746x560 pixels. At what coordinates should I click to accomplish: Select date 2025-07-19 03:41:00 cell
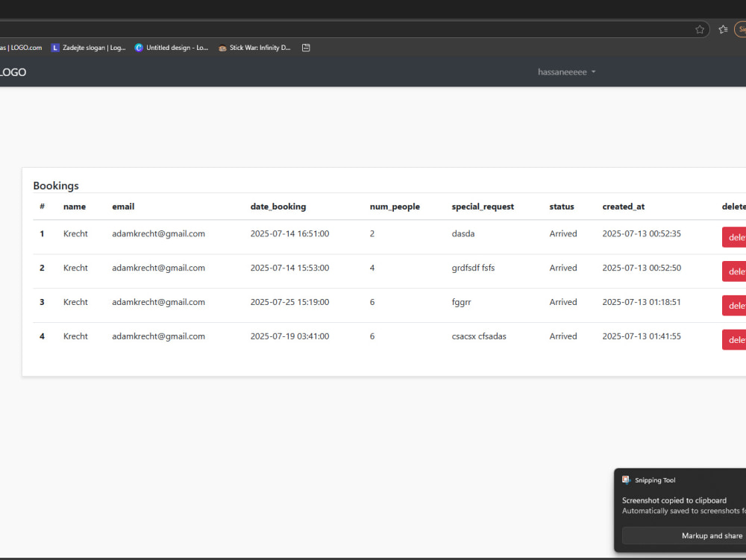(289, 336)
